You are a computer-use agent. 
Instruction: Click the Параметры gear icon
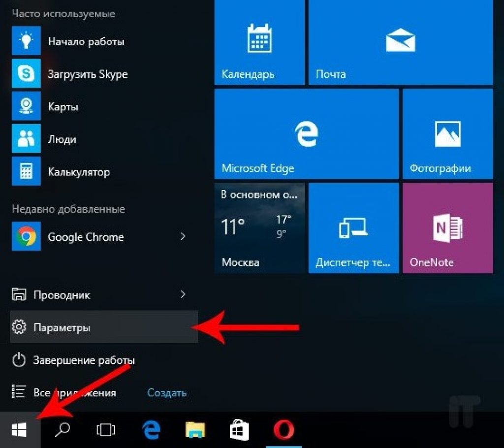click(19, 327)
